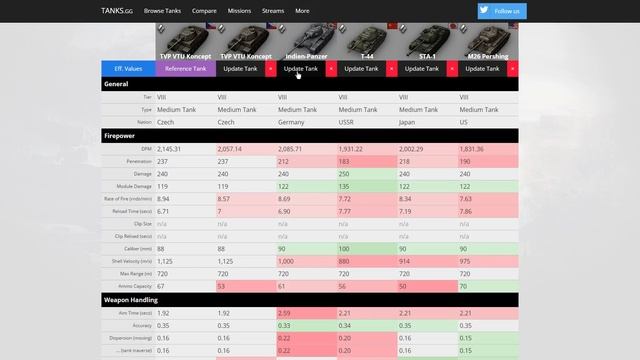The height and width of the screenshot is (360, 640).
Task: Click the medium tank class icon on STA-1
Action: pyautogui.click(x=402, y=28)
